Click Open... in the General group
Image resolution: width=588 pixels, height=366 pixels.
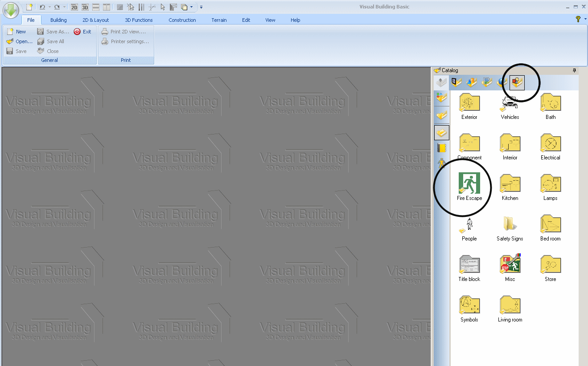pyautogui.click(x=20, y=41)
